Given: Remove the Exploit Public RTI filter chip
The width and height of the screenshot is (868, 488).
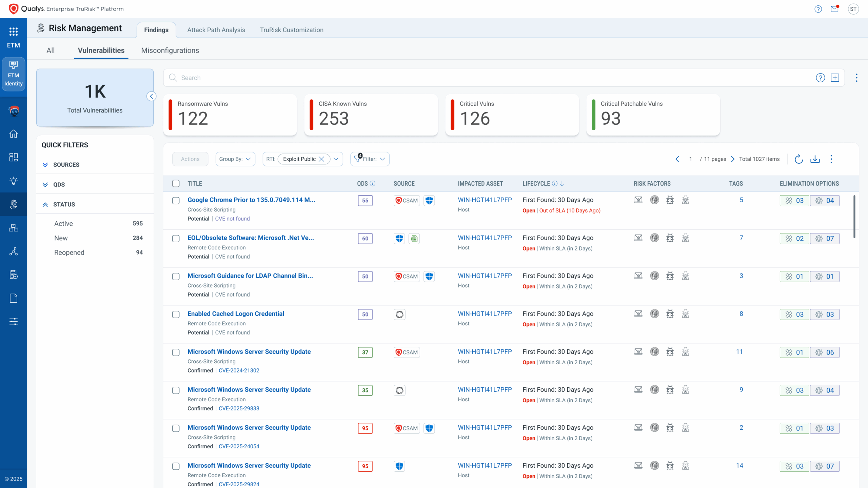Looking at the screenshot, I should coord(321,159).
